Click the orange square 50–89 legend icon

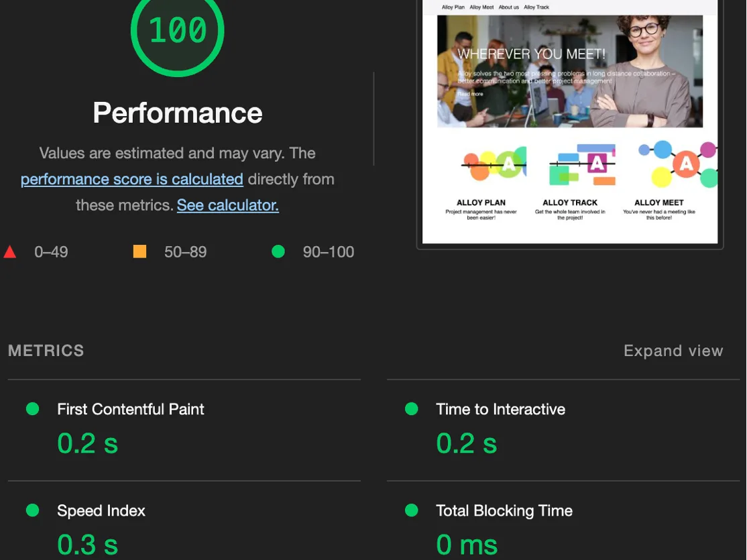[x=139, y=251]
